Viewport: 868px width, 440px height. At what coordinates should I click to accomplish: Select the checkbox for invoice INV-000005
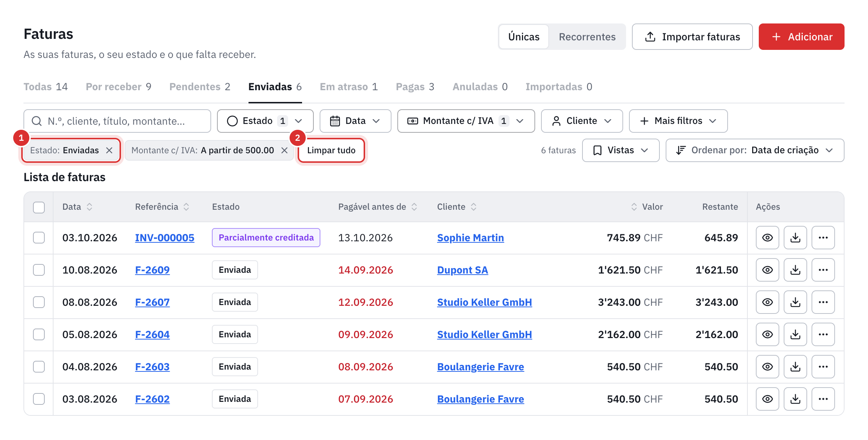(39, 238)
